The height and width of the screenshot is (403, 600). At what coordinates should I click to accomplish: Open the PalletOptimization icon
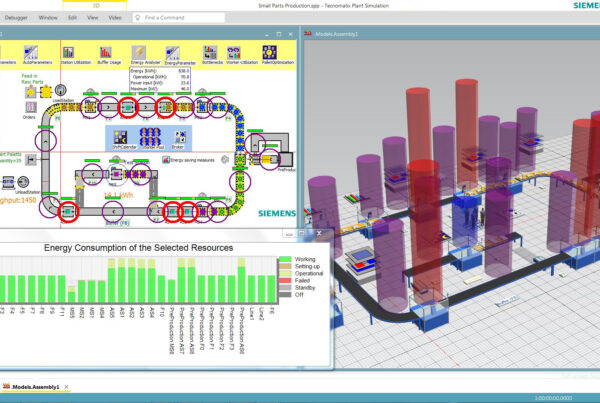269,52
